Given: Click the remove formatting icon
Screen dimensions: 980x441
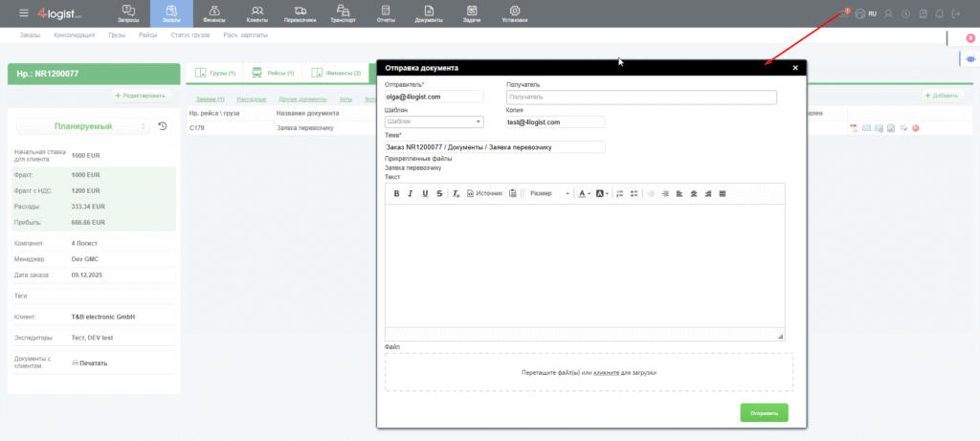Looking at the screenshot, I should pos(457,193).
